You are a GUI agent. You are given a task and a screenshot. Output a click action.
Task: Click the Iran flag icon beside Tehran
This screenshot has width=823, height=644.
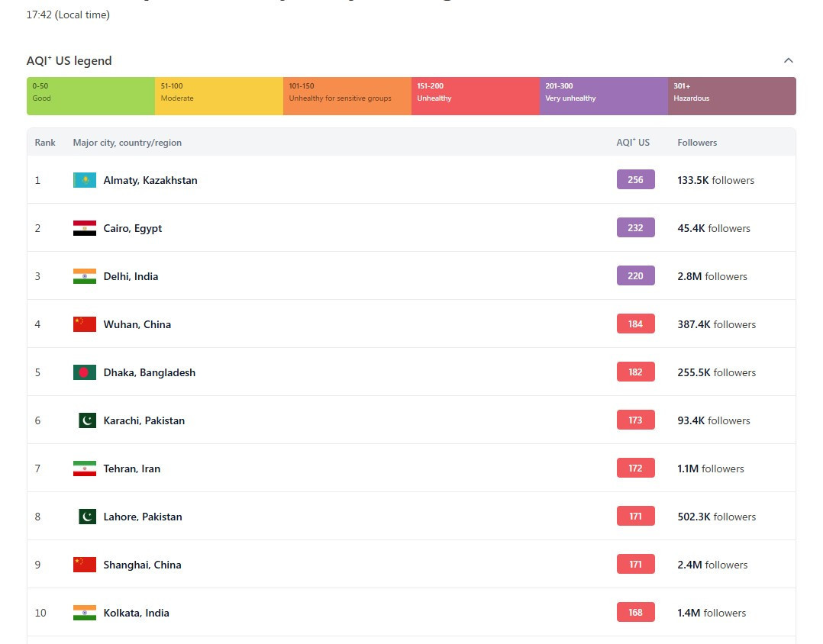(x=85, y=469)
